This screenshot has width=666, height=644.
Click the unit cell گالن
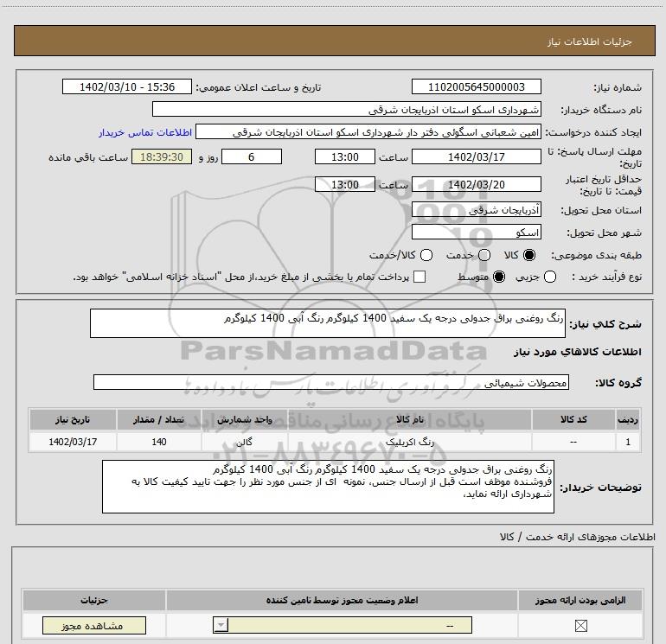[245, 442]
